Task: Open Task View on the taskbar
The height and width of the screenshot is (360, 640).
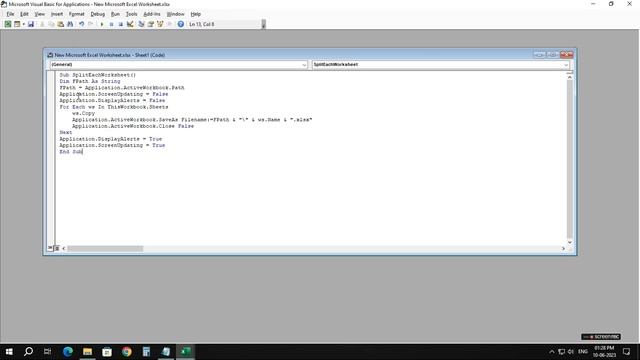Action: [x=48, y=351]
